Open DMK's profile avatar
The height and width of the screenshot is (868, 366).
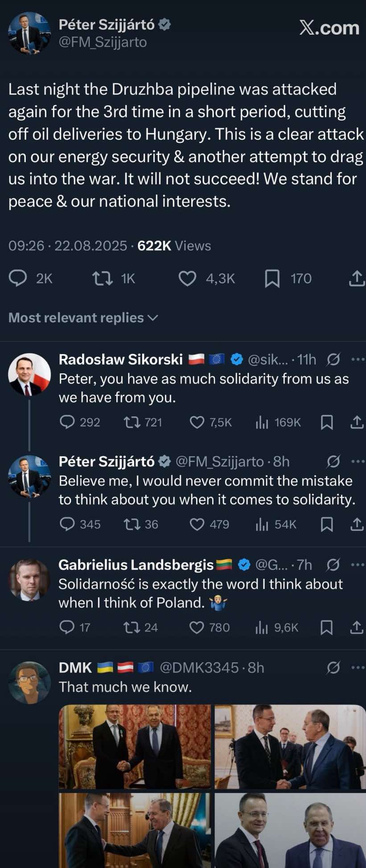click(x=29, y=682)
